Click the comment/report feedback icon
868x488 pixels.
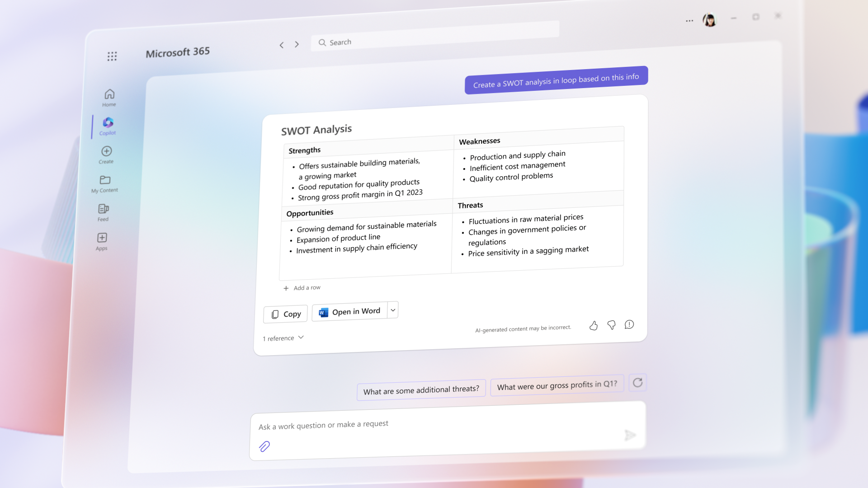630,323
